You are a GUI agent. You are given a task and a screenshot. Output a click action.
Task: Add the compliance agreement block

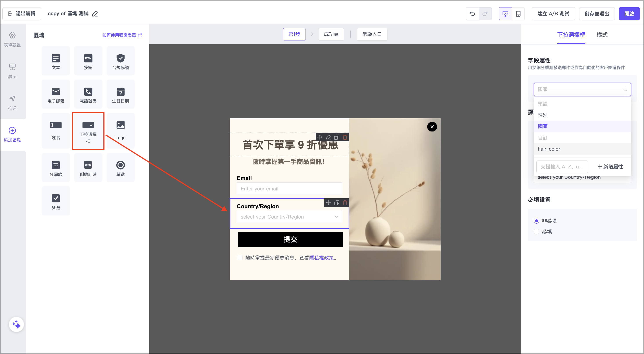120,61
